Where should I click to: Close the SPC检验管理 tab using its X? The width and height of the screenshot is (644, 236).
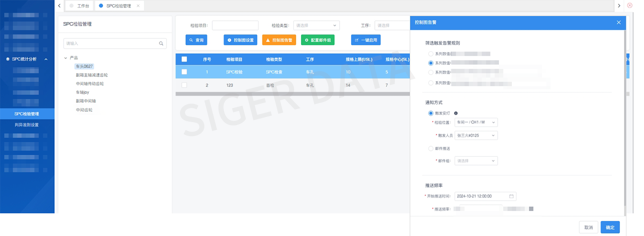click(x=138, y=6)
